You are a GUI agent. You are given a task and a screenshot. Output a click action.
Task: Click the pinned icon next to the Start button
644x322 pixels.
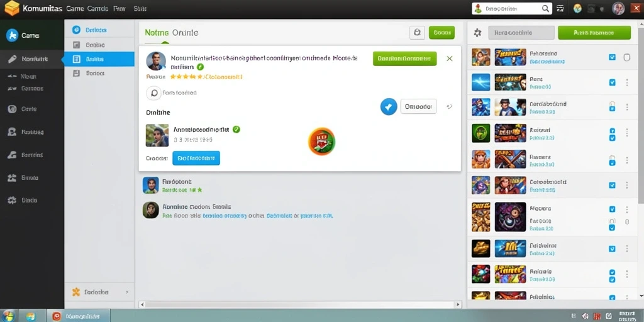click(30, 316)
